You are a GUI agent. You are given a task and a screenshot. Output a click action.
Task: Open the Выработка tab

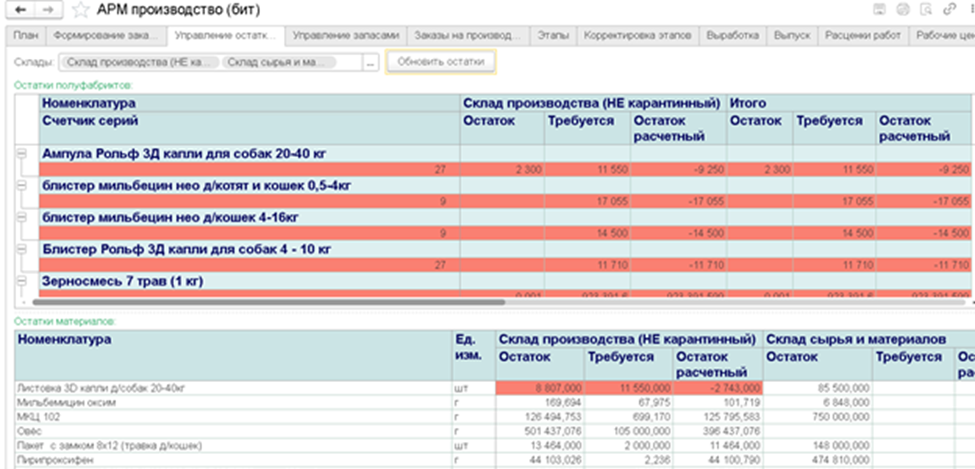click(732, 36)
